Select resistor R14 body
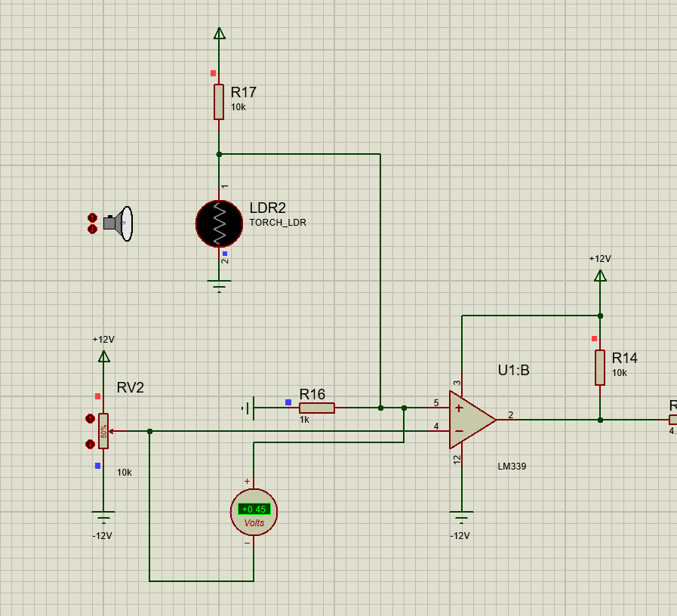The width and height of the screenshot is (677, 616). 600,368
